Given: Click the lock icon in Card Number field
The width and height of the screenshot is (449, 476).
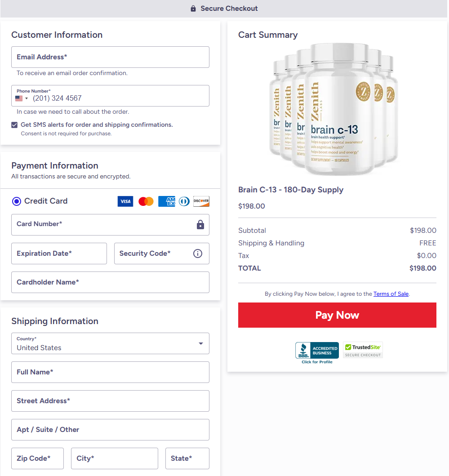Looking at the screenshot, I should click(x=200, y=225).
